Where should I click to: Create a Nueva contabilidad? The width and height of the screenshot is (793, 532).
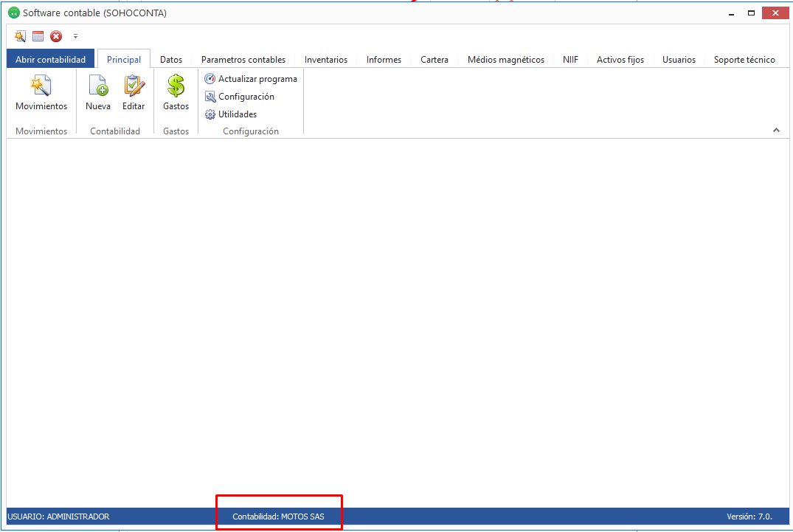tap(98, 86)
